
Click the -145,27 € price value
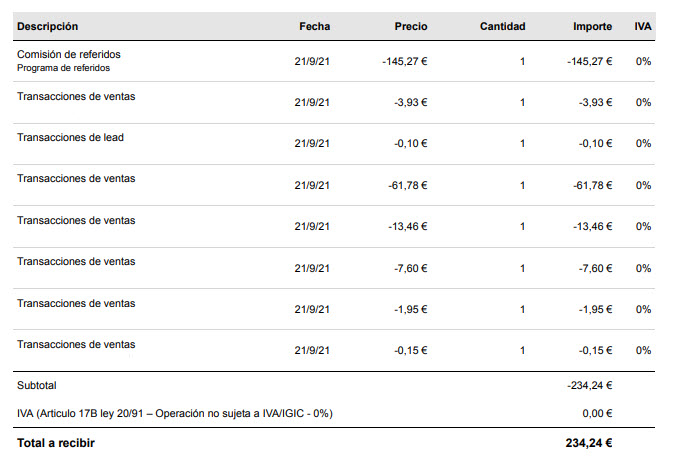pyautogui.click(x=405, y=61)
